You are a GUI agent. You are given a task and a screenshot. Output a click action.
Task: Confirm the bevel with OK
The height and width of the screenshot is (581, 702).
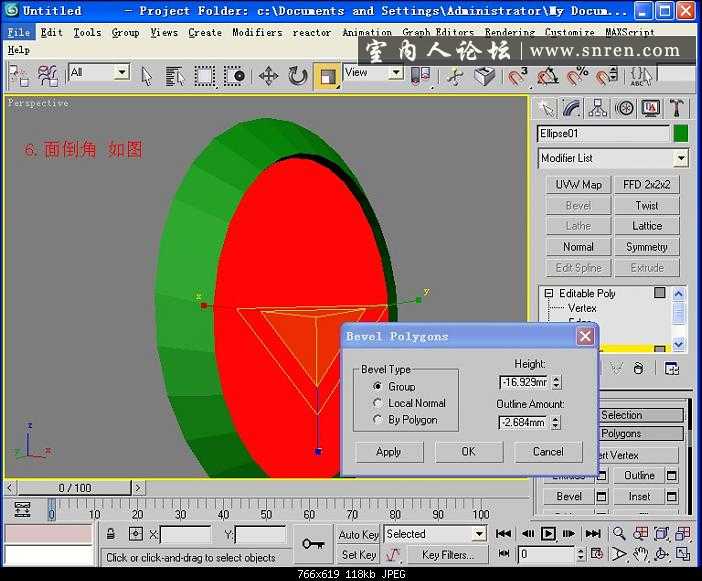pos(469,452)
